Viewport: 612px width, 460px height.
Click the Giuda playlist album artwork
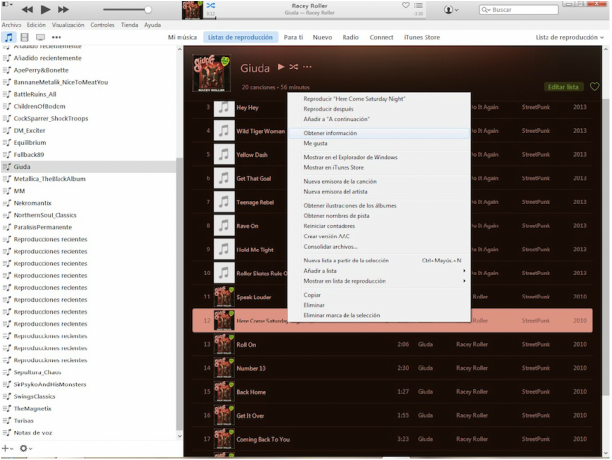click(x=211, y=73)
